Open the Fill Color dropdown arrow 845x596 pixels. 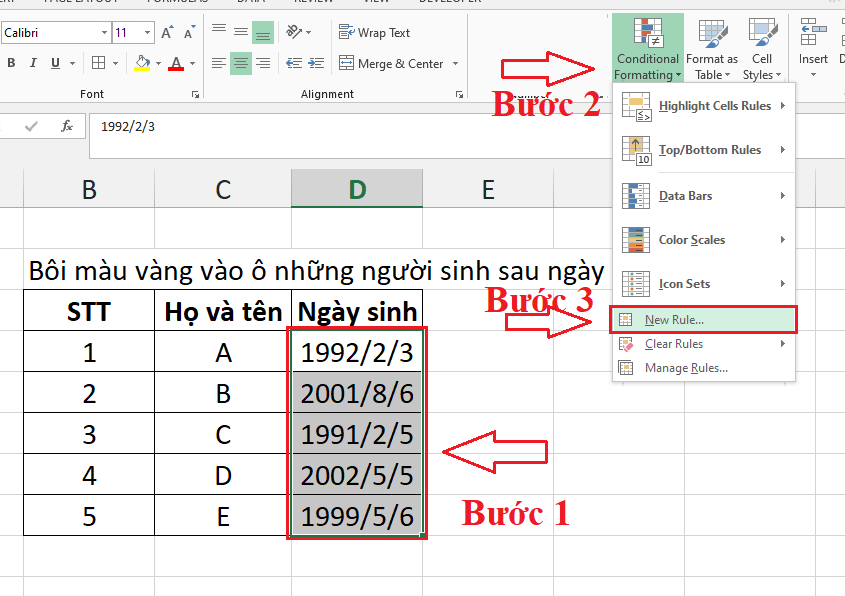pyautogui.click(x=158, y=63)
